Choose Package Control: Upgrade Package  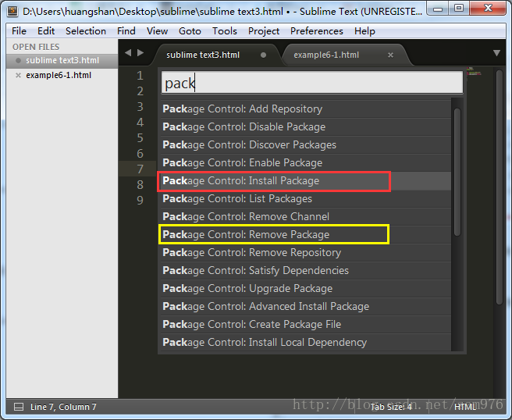(x=305, y=288)
